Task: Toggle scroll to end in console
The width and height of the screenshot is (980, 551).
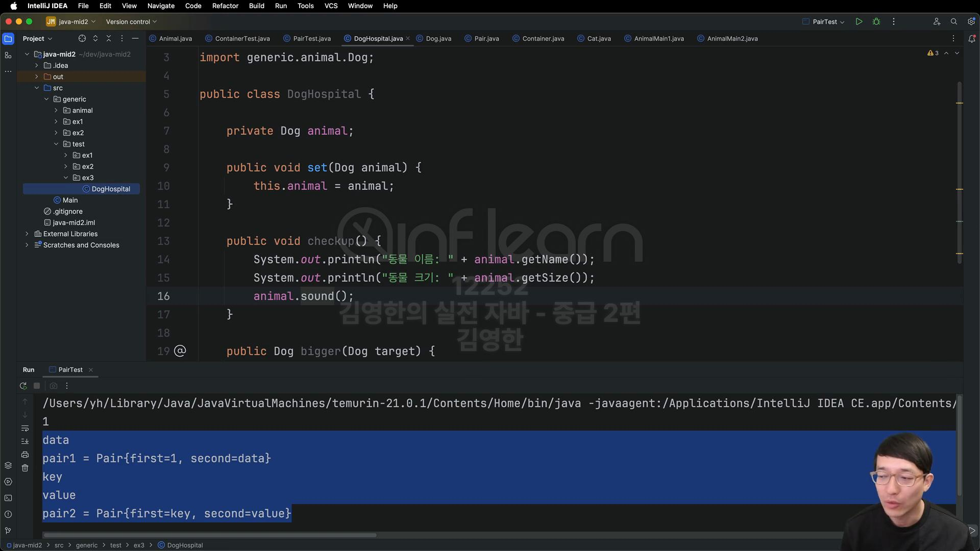Action: [25, 441]
